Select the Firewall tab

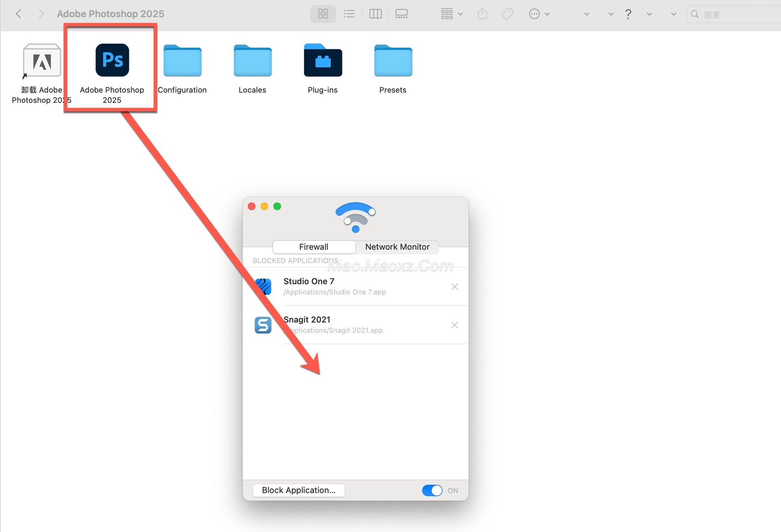314,247
